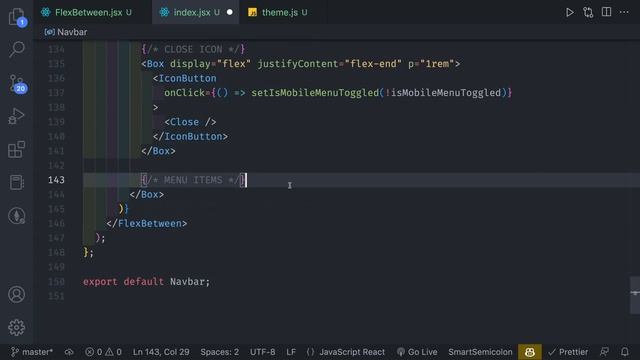Viewport: 640px width, 360px height.
Task: Split the editor to the right
Action: pyautogui.click(x=607, y=12)
